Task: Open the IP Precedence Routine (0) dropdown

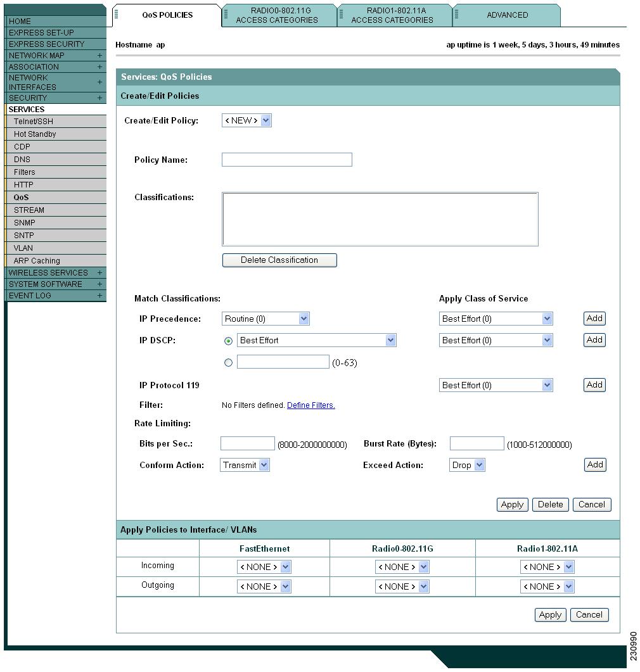Action: pos(266,319)
